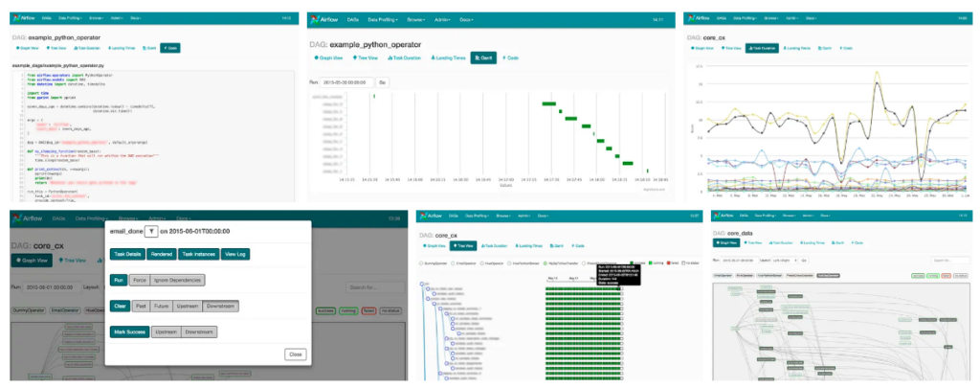The width and height of the screenshot is (980, 388).
Task: Open DAGs menu item in the code view panel
Action: coord(46,17)
